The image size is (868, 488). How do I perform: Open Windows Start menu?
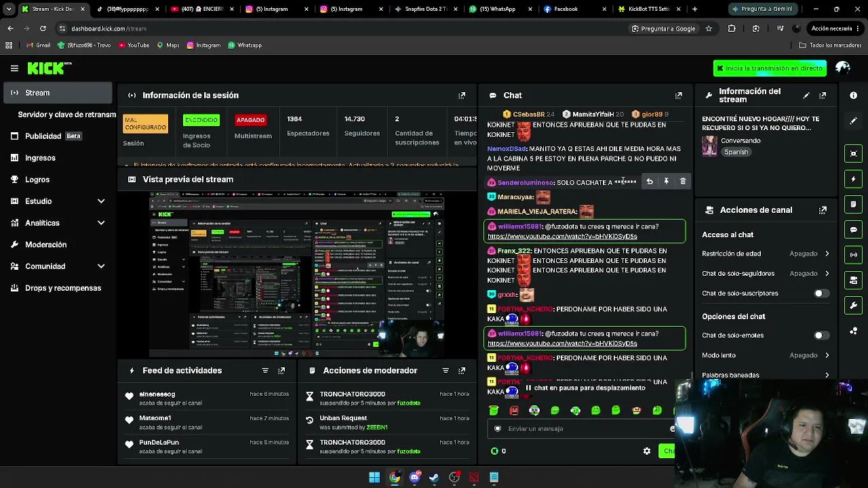(374, 477)
